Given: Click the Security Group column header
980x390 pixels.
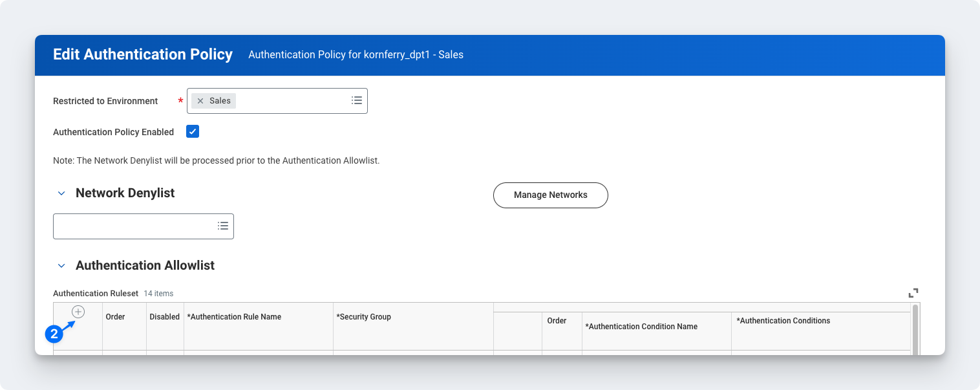Looking at the screenshot, I should pyautogui.click(x=363, y=317).
